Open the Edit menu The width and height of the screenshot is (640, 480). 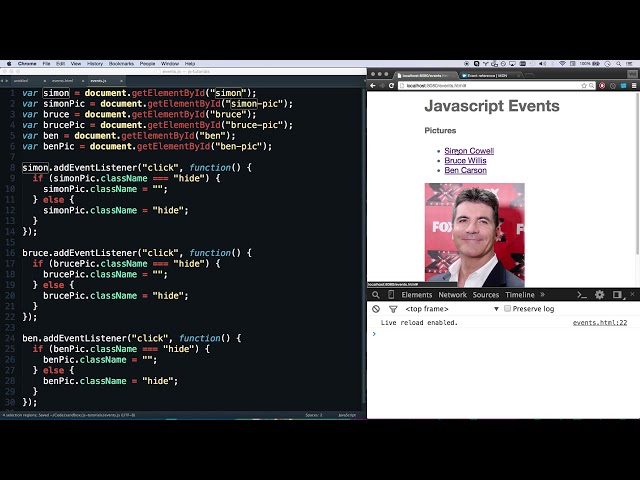pyautogui.click(x=61, y=64)
